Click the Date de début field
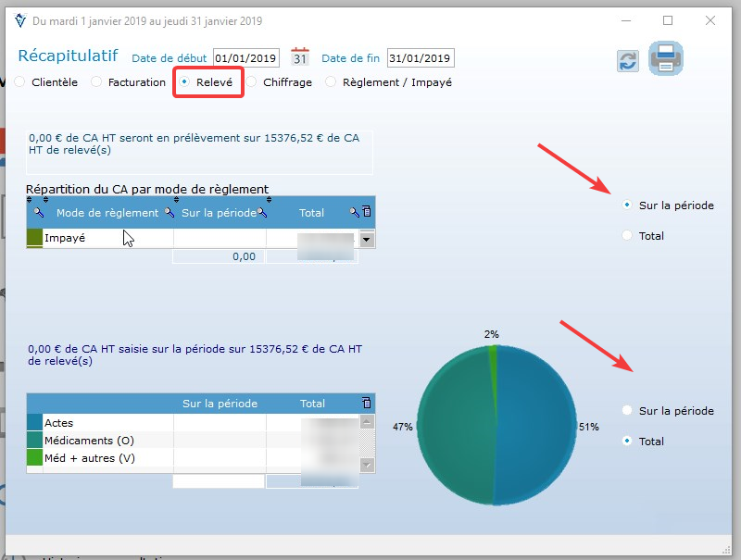The height and width of the screenshot is (560, 741). (x=245, y=58)
